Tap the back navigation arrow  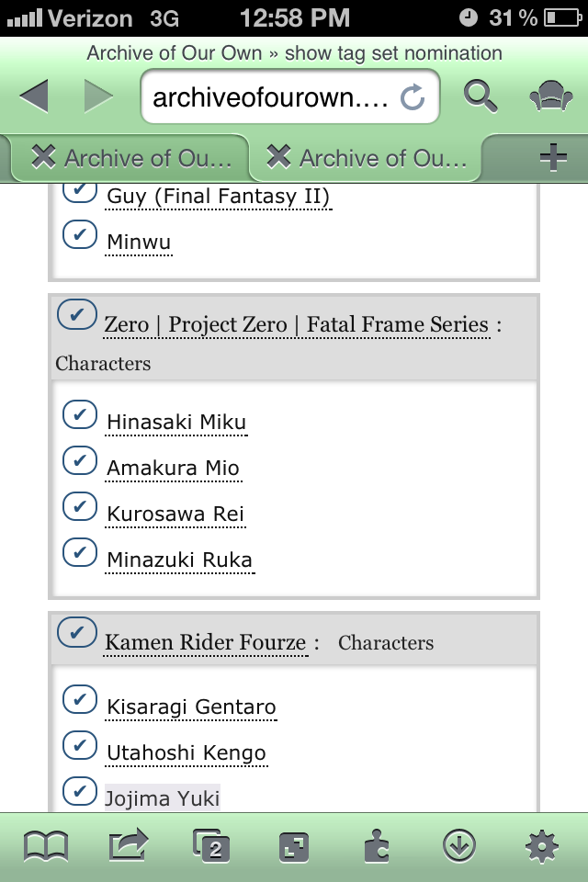coord(34,96)
